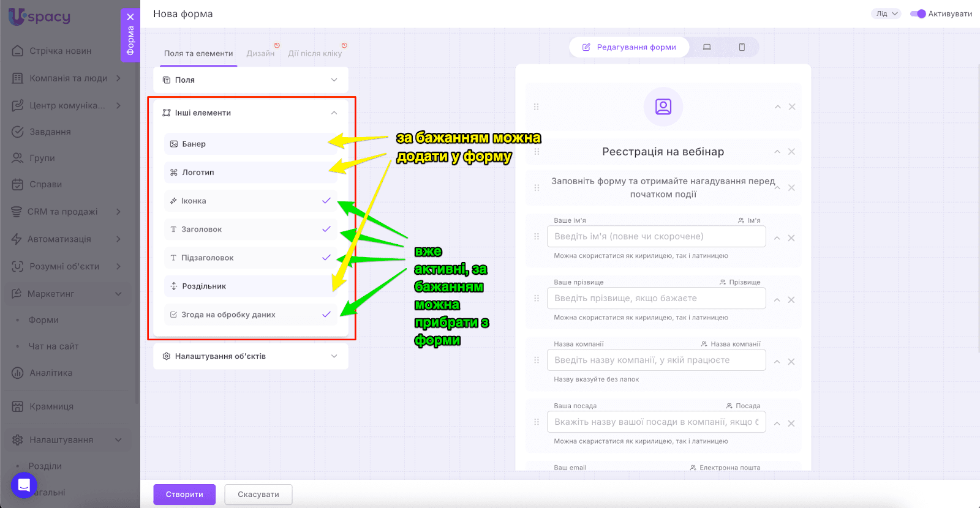Image resolution: width=980 pixels, height=508 pixels.
Task: Click Крамниця sidebar icon
Action: (x=18, y=406)
